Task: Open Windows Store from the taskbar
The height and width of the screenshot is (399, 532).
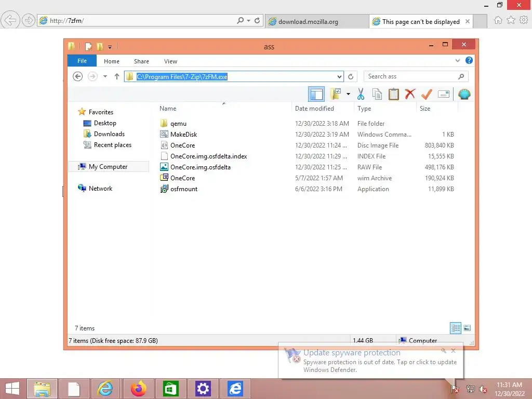Action: (x=170, y=389)
